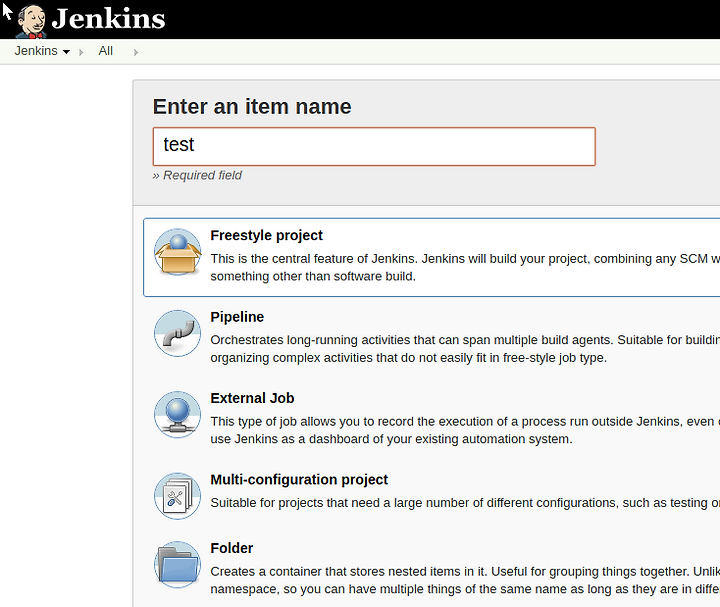Choose the Folder item title

tap(231, 548)
